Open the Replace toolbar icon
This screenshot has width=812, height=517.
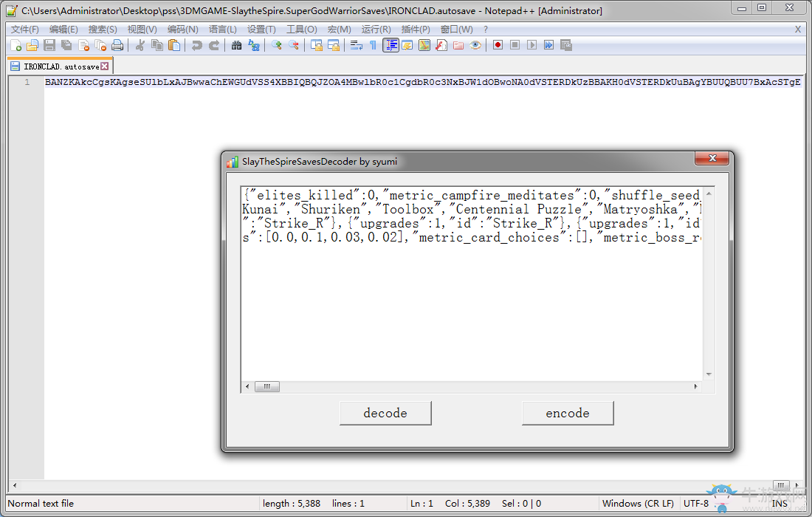[254, 46]
